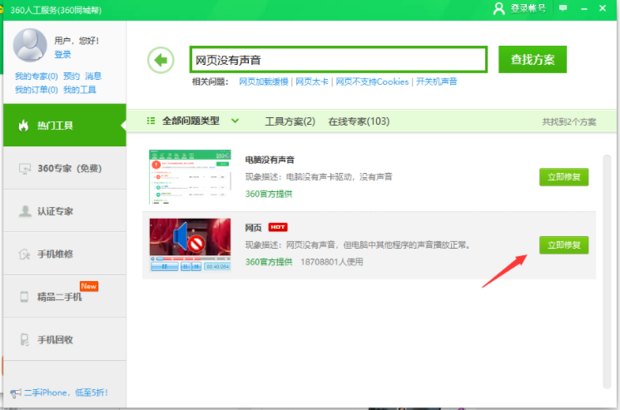Click the phone icon beside 精品二手机
The image size is (620, 410).
coord(24,297)
